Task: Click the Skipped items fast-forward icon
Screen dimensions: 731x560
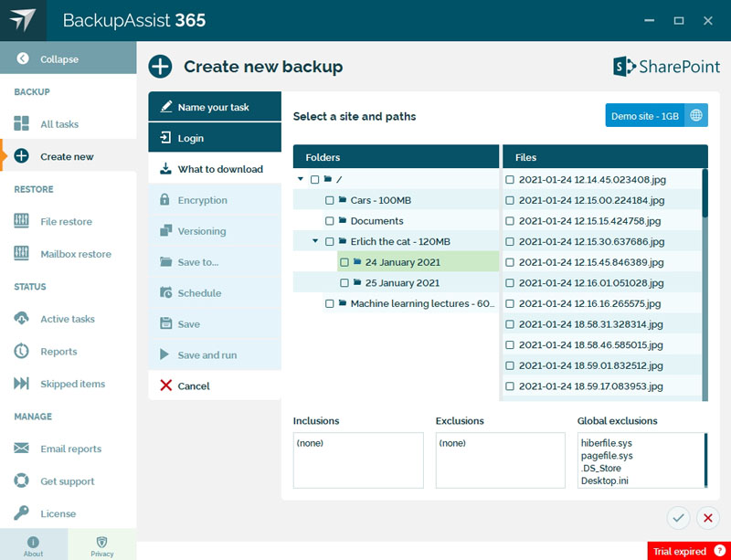Action: [21, 384]
